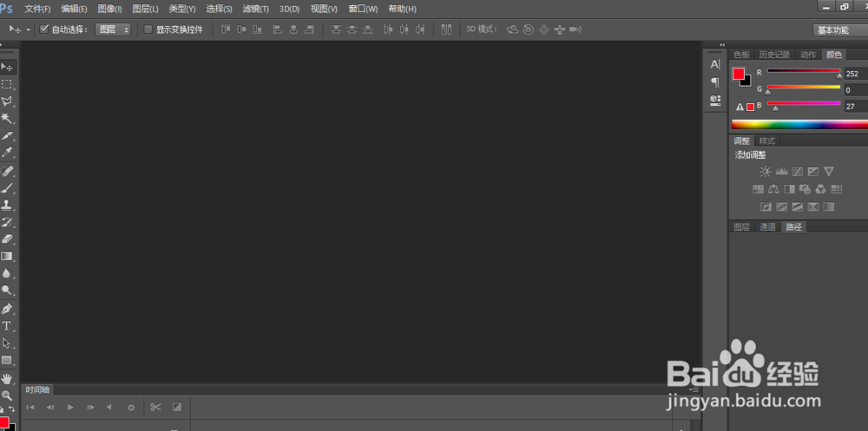Select the Spot Healing Brush tool
The image size is (868, 431).
[7, 171]
